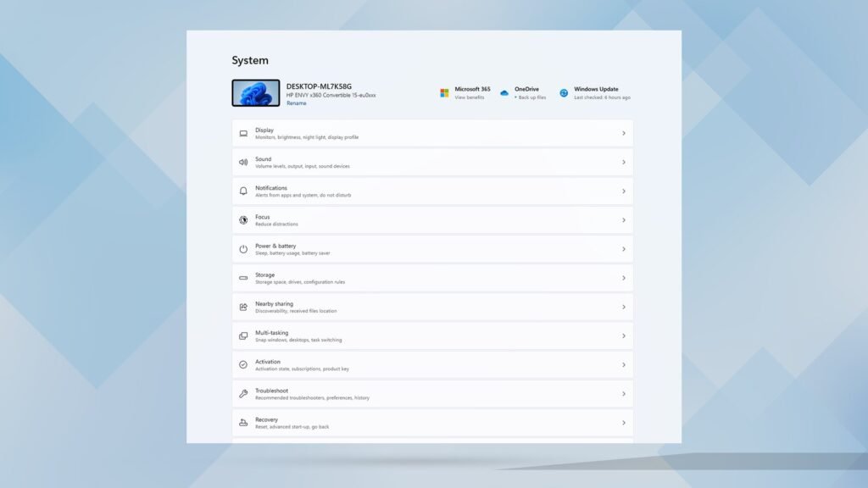Screen dimensions: 868x488
Task: Expand the Recovery row chevron
Action: click(x=623, y=423)
